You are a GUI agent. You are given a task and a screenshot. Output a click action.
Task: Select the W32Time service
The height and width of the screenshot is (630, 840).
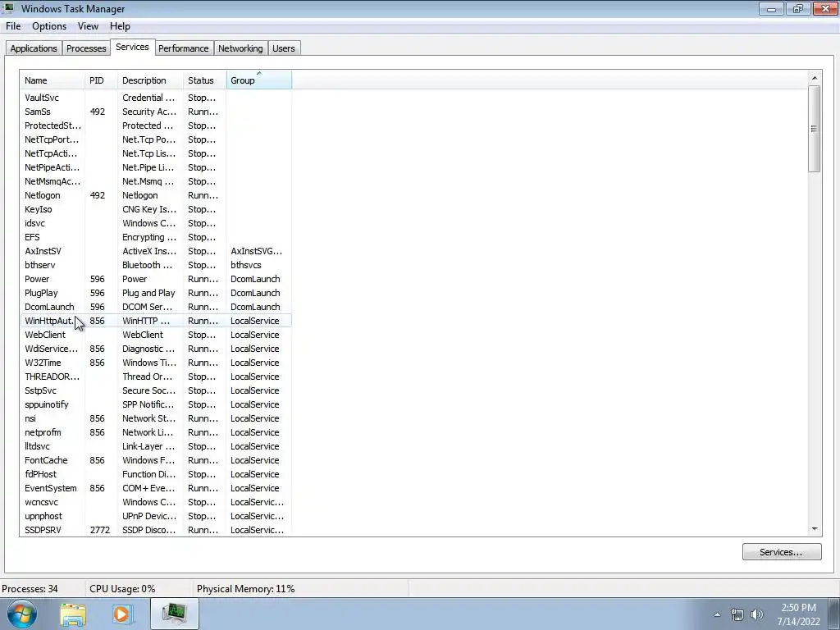tap(43, 362)
